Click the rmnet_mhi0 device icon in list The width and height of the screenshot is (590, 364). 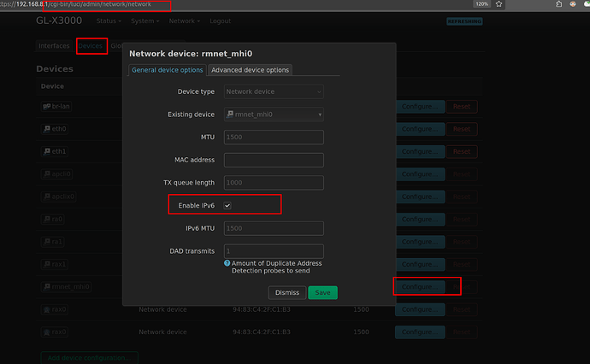pyautogui.click(x=47, y=287)
